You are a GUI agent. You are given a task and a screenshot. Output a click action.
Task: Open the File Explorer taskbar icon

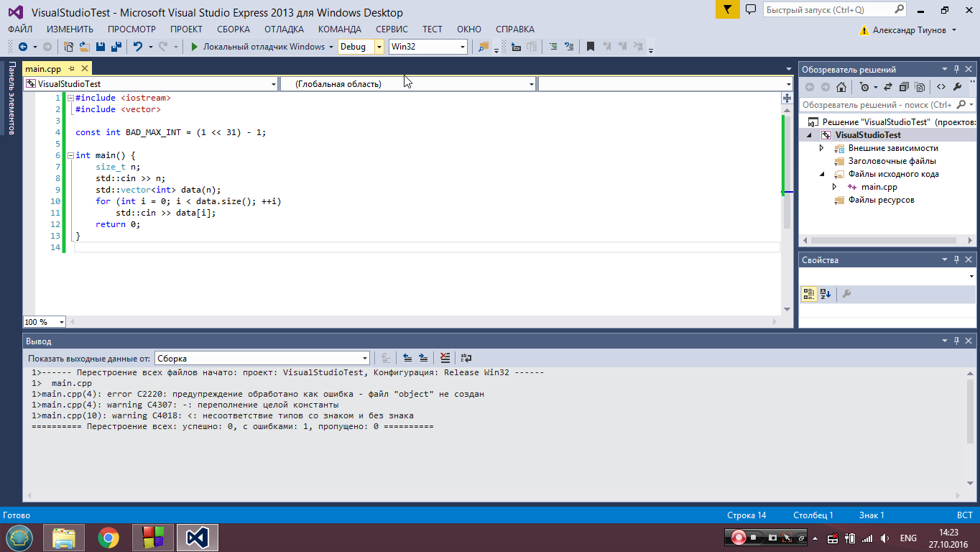[x=64, y=537]
